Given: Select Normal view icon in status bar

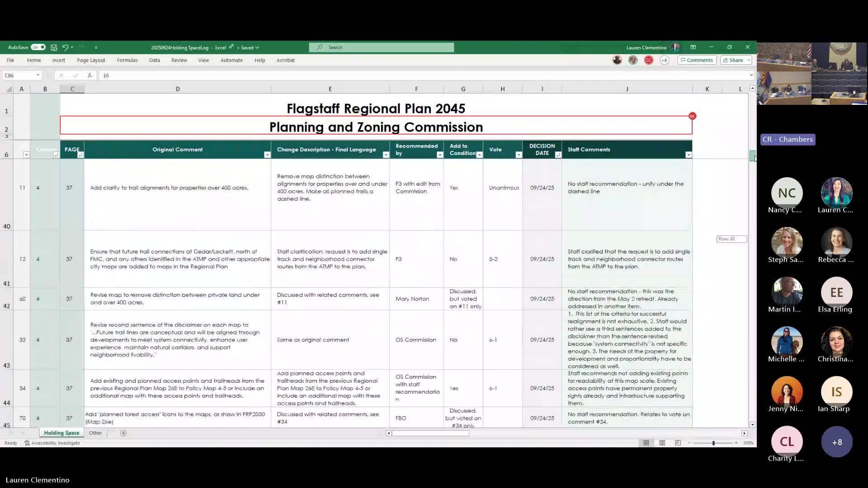Looking at the screenshot, I should pos(646,443).
